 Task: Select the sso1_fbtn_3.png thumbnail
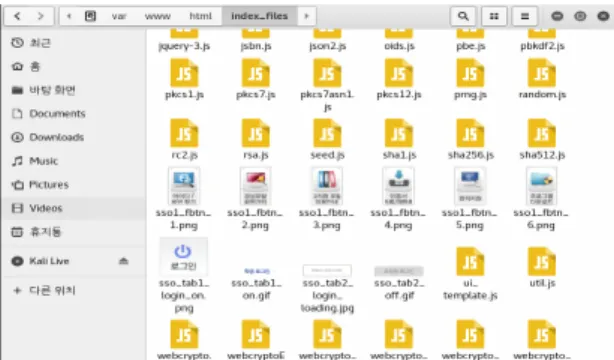pos(327,186)
